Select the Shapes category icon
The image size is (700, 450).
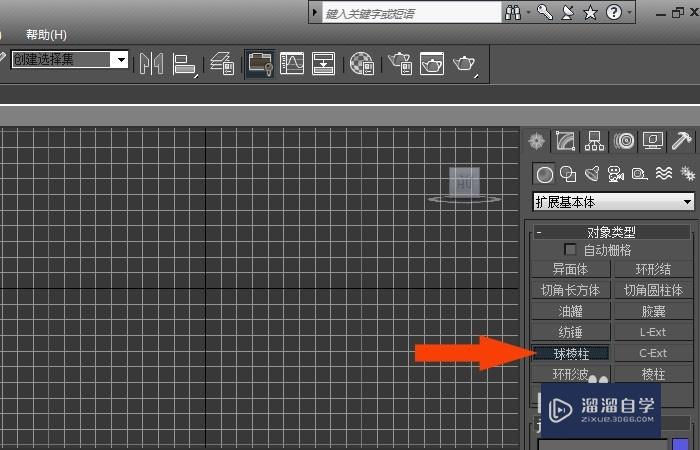pyautogui.click(x=568, y=174)
